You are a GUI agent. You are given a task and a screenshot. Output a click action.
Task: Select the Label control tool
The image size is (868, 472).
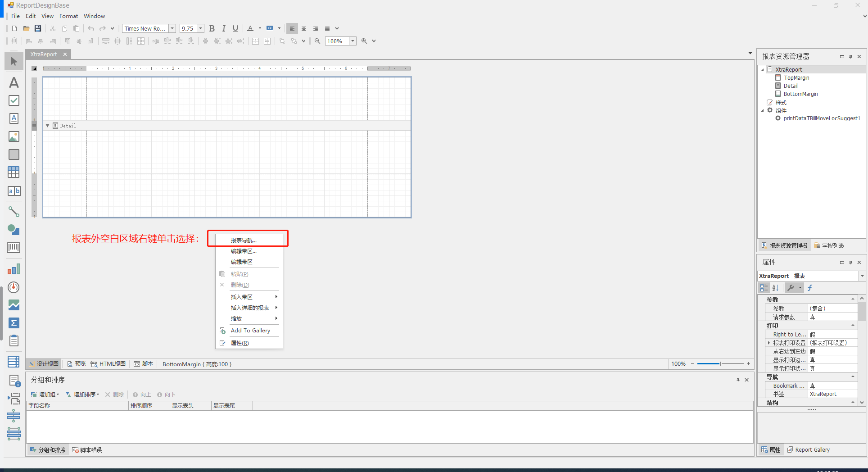[14, 82]
